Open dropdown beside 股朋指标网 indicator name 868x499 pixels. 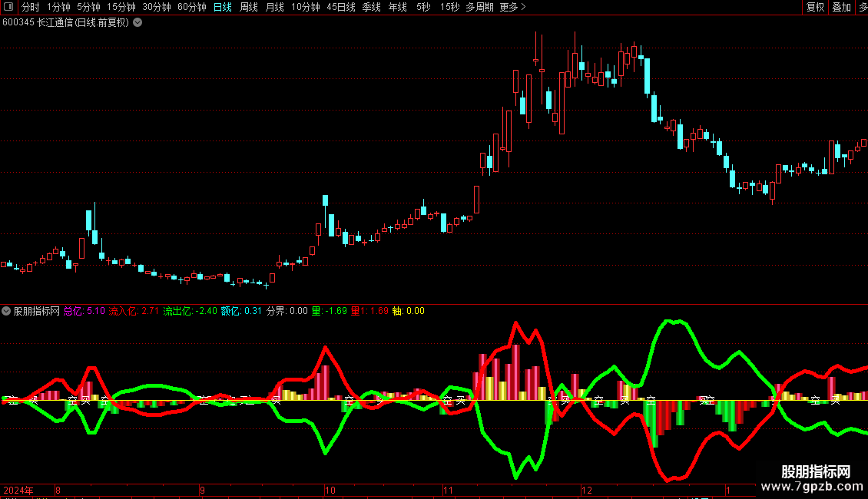pyautogui.click(x=6, y=311)
